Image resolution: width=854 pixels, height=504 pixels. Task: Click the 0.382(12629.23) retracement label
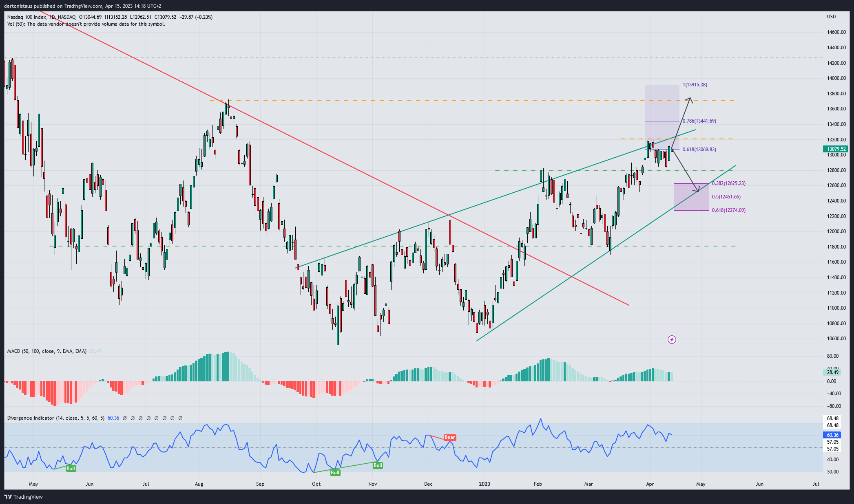[729, 183]
